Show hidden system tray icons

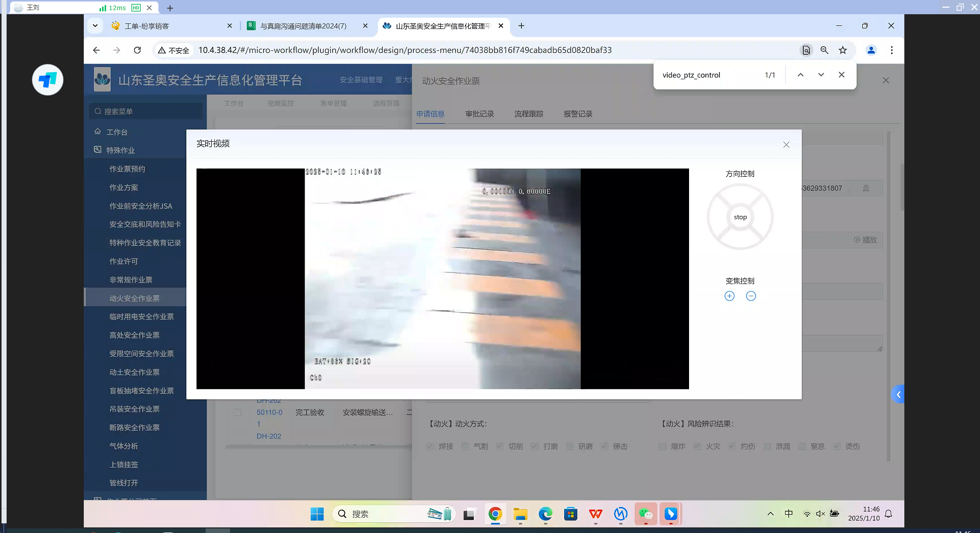pyautogui.click(x=770, y=514)
